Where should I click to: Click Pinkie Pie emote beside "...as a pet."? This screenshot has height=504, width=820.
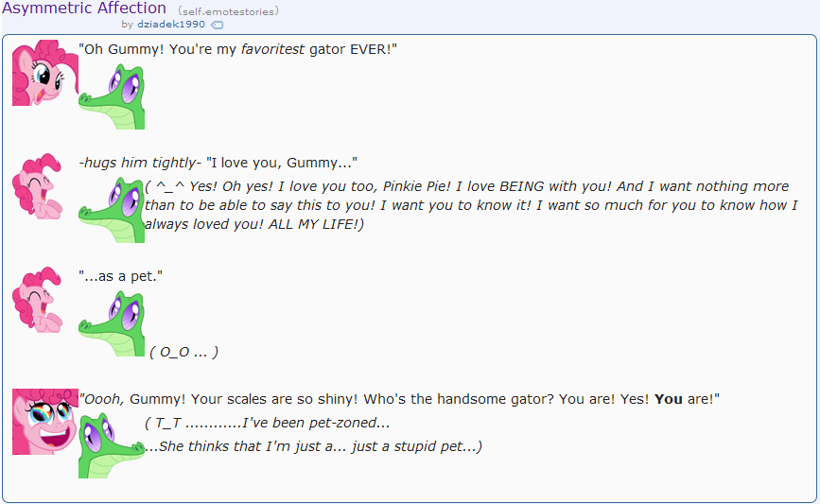pos(38,300)
